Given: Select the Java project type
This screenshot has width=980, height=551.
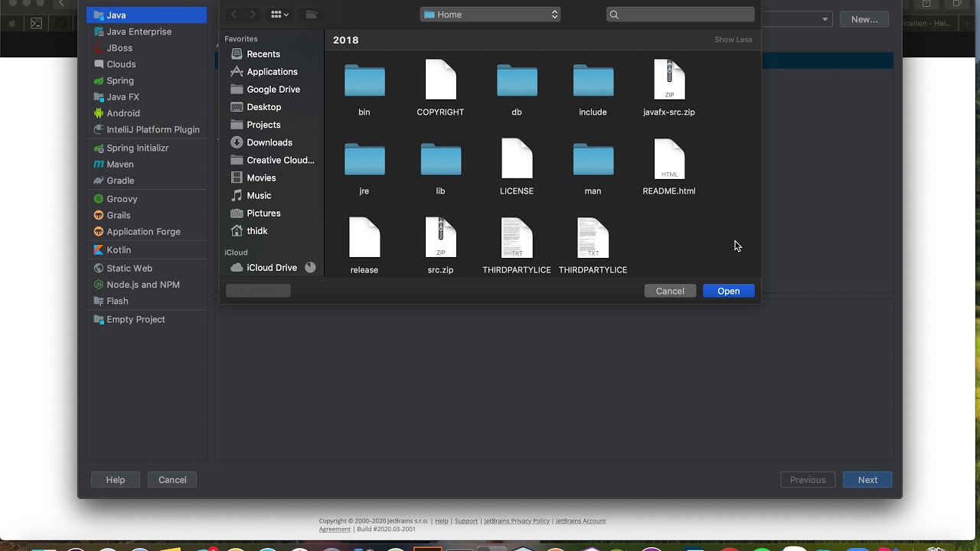Looking at the screenshot, I should click(146, 15).
